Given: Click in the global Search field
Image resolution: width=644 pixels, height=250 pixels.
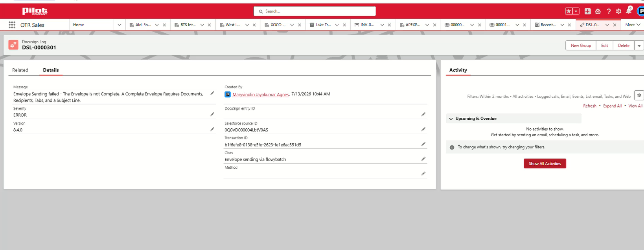Looking at the screenshot, I should pos(315,11).
